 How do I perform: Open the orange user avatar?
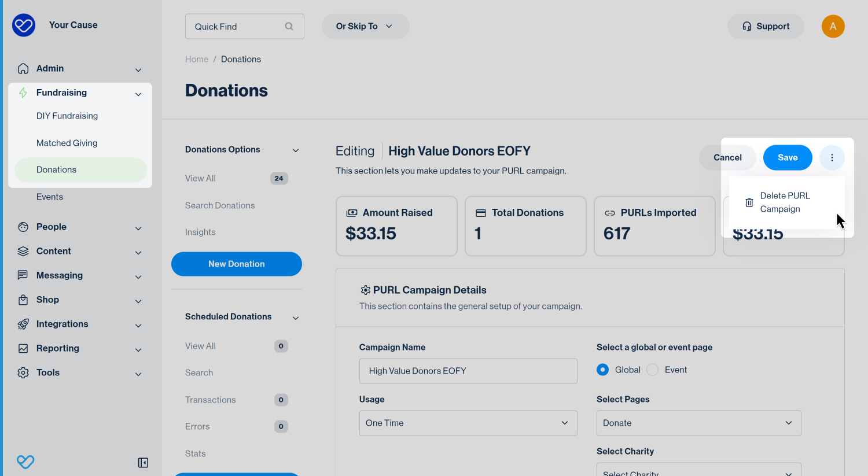coord(833,26)
